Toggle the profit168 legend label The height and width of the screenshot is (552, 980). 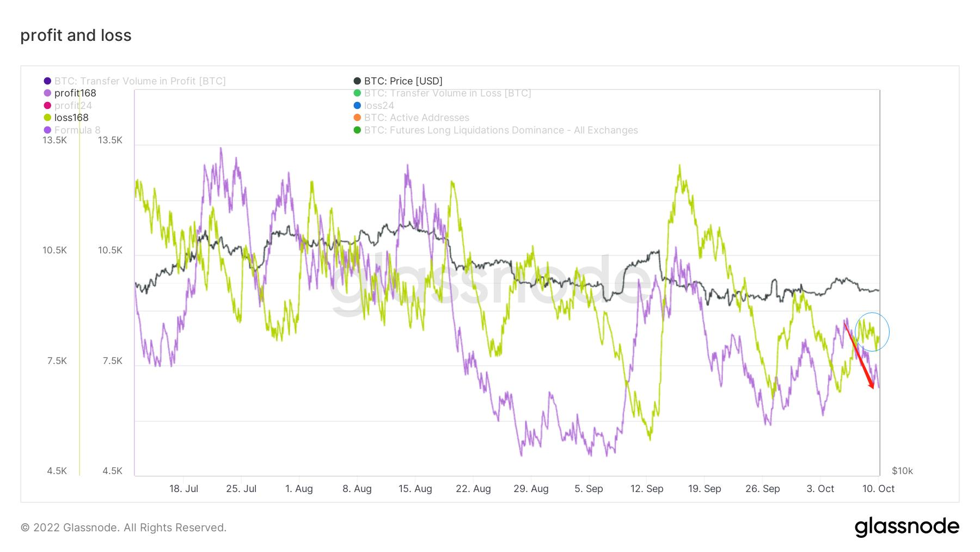pos(75,93)
